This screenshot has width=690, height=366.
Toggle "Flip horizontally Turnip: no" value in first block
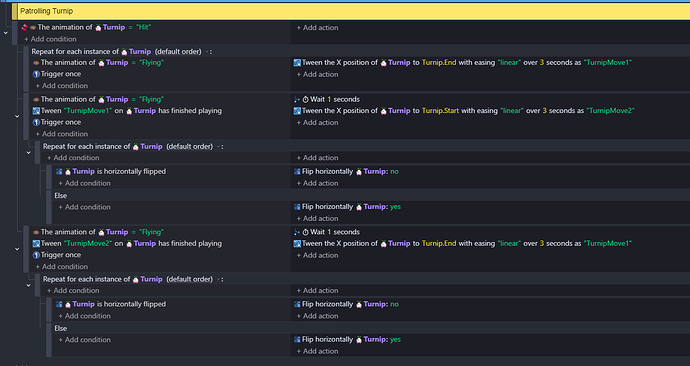394,172
